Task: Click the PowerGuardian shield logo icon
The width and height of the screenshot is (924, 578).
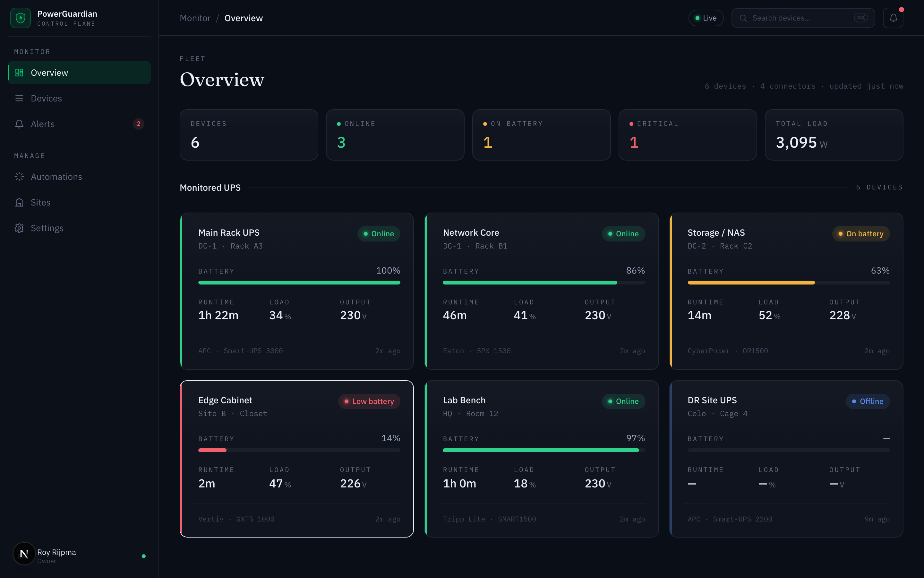Action: pyautogui.click(x=21, y=18)
